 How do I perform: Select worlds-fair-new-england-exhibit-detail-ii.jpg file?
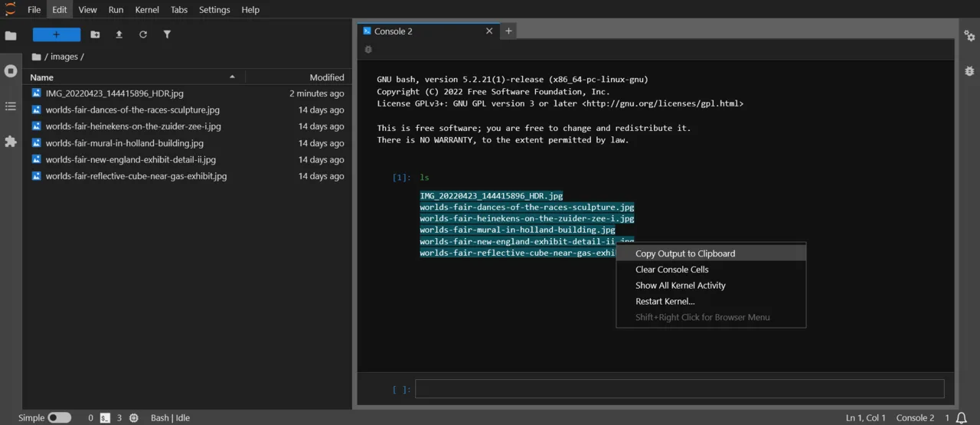point(188,160)
